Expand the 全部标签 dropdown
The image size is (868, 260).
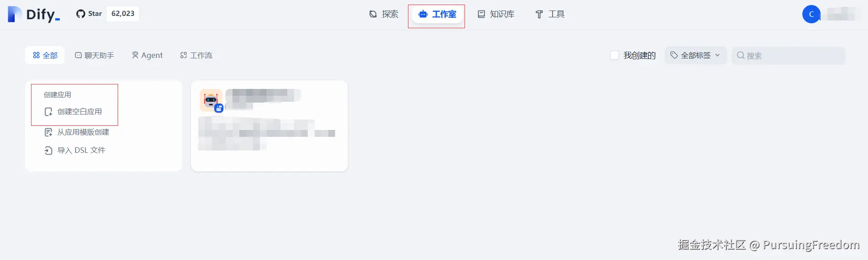[695, 55]
